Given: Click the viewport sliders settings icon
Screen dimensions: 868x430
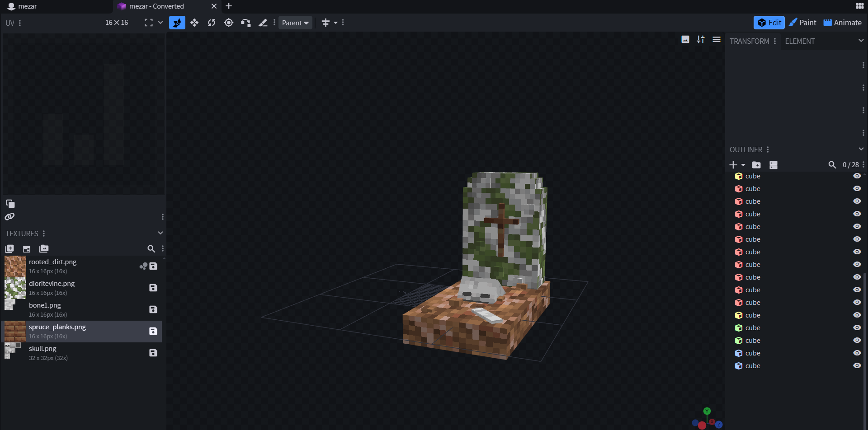Looking at the screenshot, I should point(701,40).
